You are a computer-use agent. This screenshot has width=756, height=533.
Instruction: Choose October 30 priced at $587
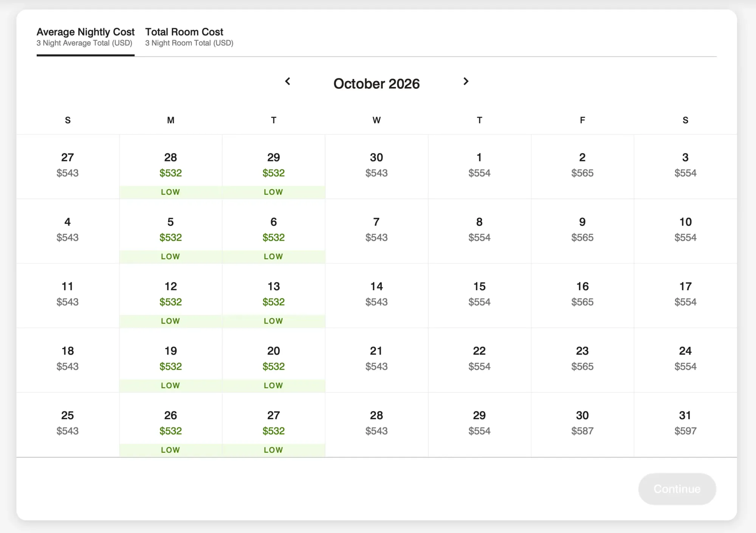[582, 425]
